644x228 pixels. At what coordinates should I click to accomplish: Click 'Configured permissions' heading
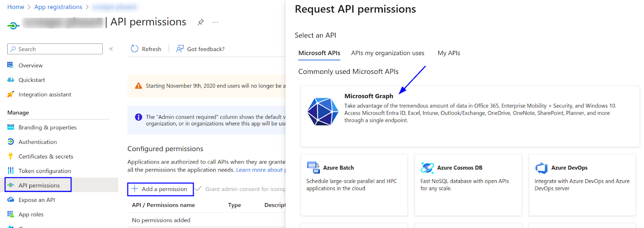point(165,149)
